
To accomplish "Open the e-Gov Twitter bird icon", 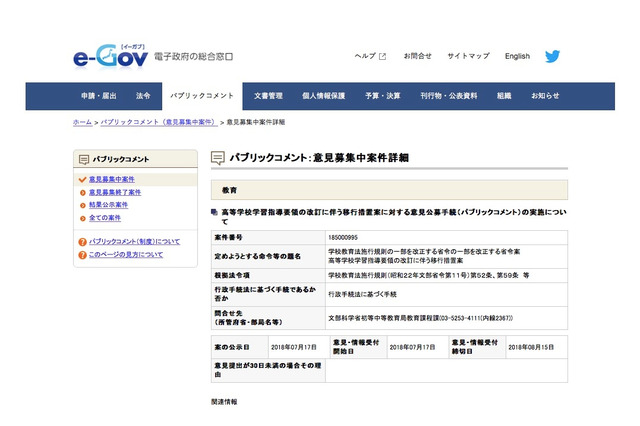I will [552, 56].
